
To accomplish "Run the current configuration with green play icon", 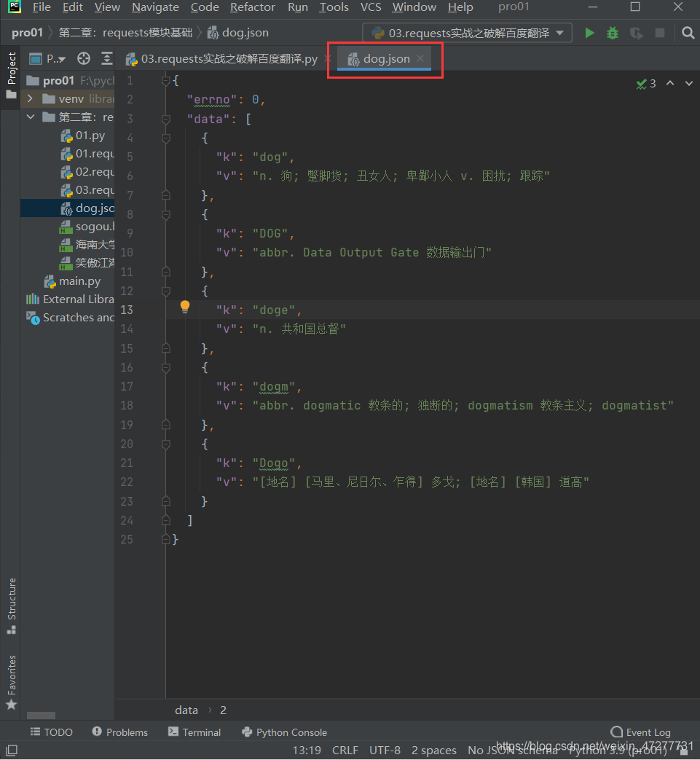I will (x=589, y=33).
